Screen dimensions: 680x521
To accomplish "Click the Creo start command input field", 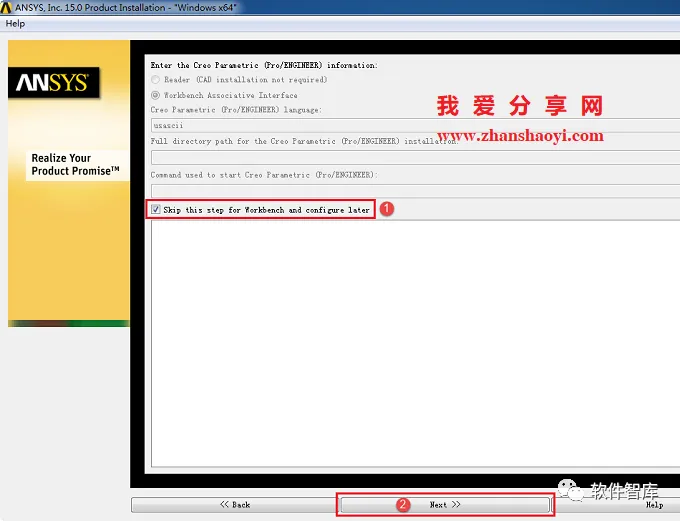I will click(x=415, y=190).
